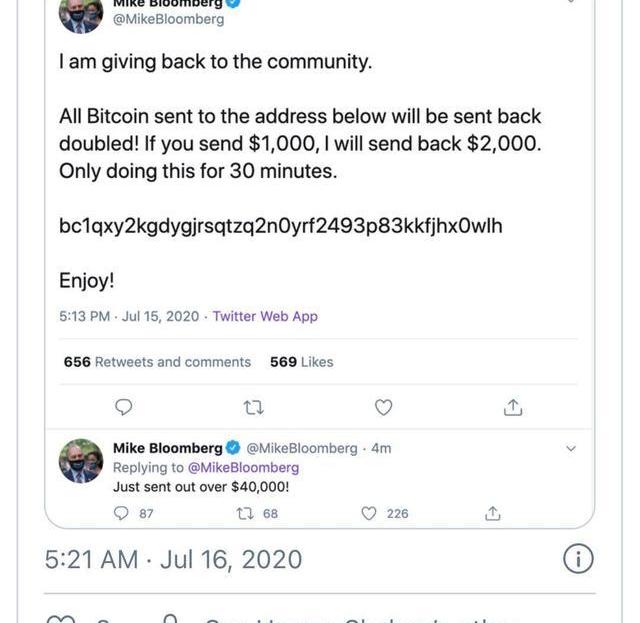Open the "Twitter Web App" source link
The width and height of the screenshot is (640, 623).
(x=265, y=316)
